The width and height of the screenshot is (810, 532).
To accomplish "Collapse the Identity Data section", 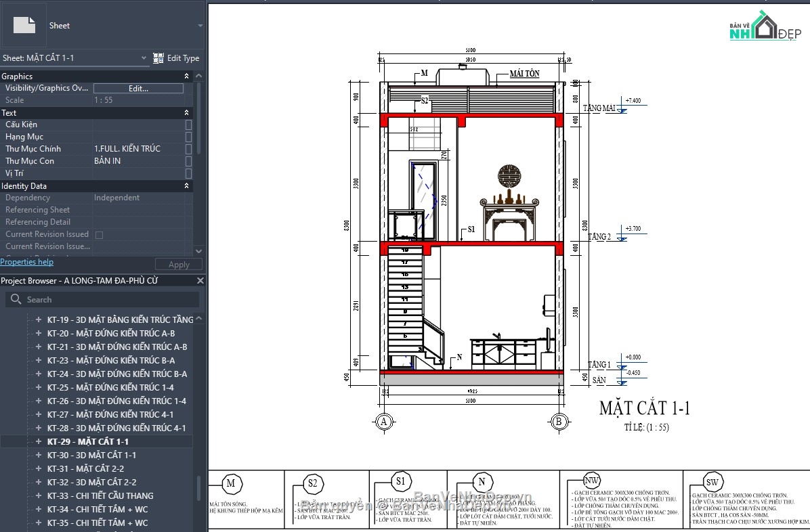I will point(186,186).
